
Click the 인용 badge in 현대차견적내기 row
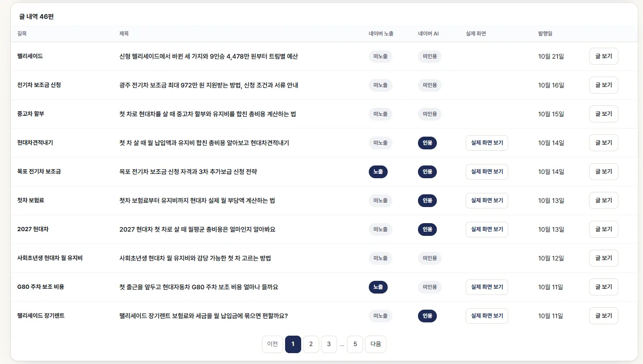point(427,143)
